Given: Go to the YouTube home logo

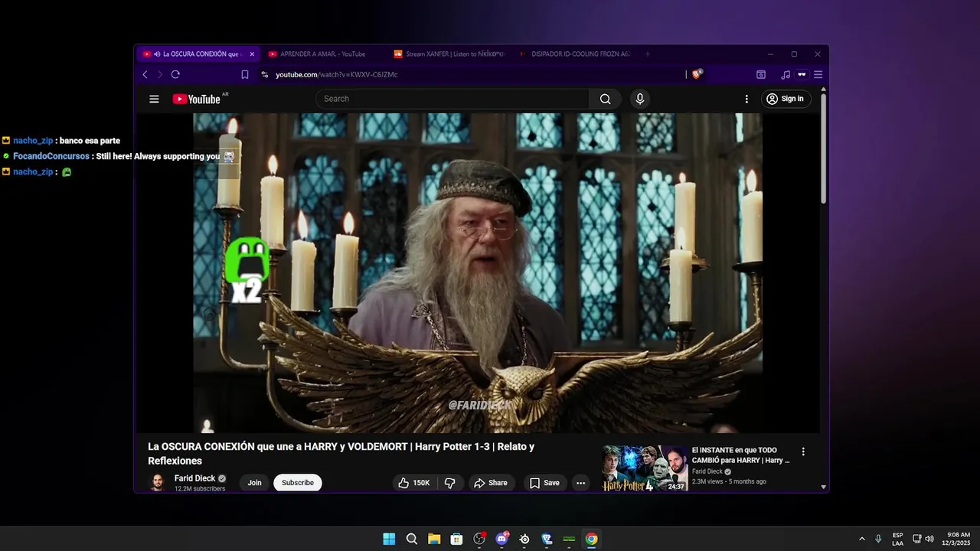Looking at the screenshot, I should 197,99.
